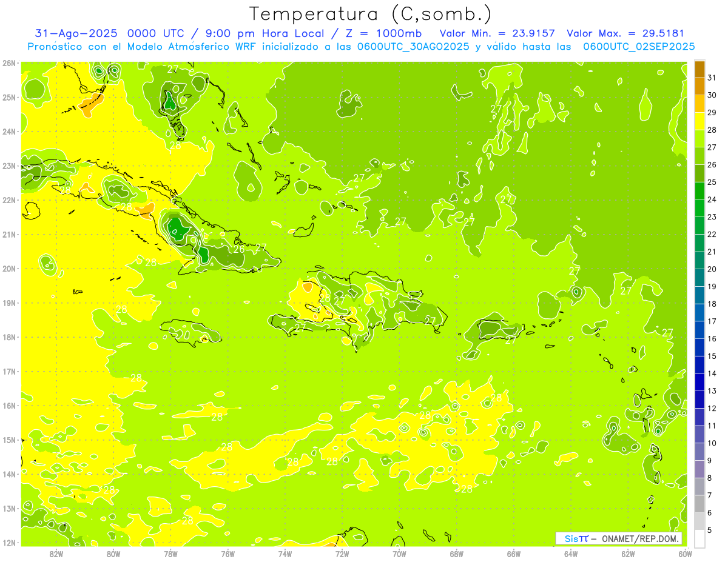Click the colorbar scale label '20'
The width and height of the screenshot is (728, 562).
pos(712,269)
